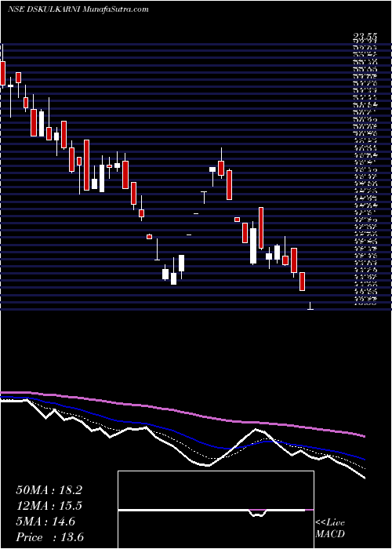392x549 pixels.
Task: Click the last candlestick at chart bottom
Action: (310, 306)
